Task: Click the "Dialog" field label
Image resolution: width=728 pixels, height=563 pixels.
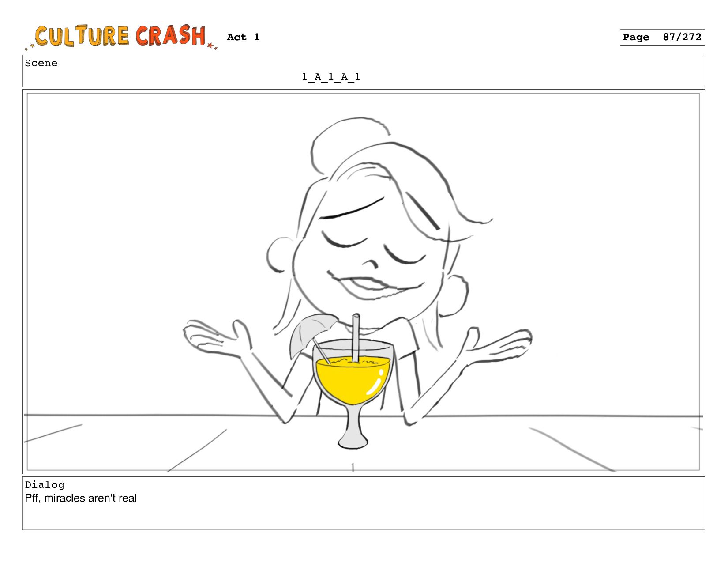Action: (x=45, y=485)
